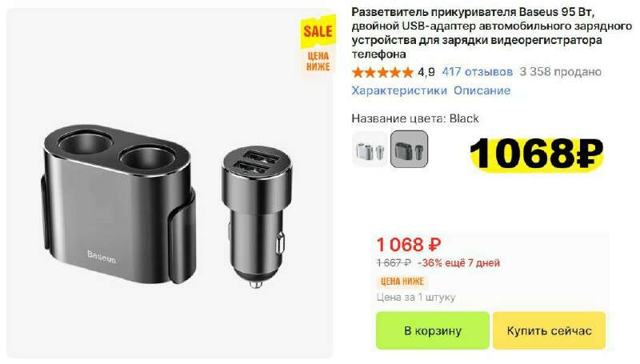This screenshot has height=364, width=640.
Task: Jump to the Описание section link
Action: click(482, 90)
